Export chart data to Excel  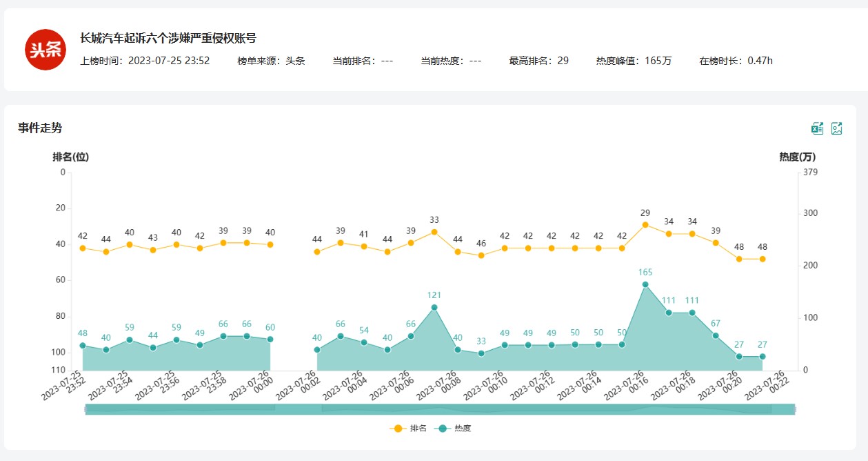[x=817, y=128]
